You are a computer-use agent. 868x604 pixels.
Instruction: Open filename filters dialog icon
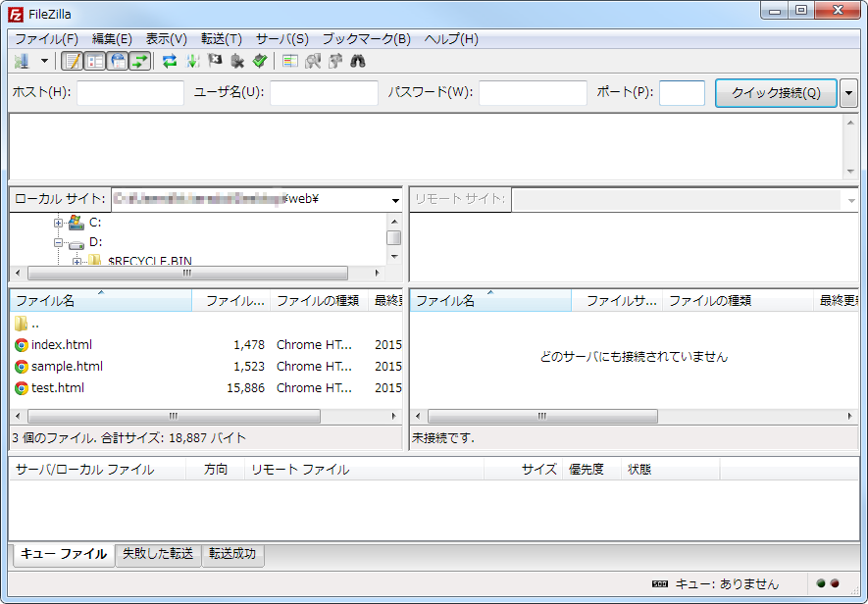[289, 61]
